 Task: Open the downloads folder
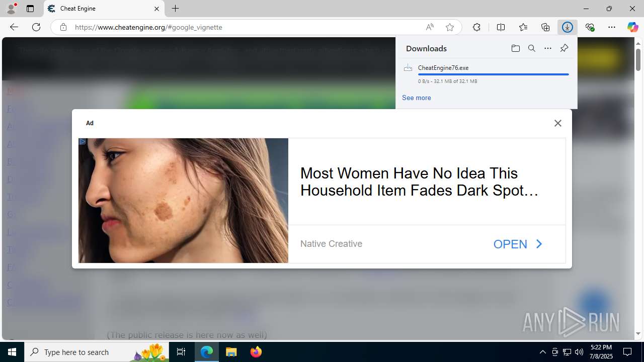point(515,48)
